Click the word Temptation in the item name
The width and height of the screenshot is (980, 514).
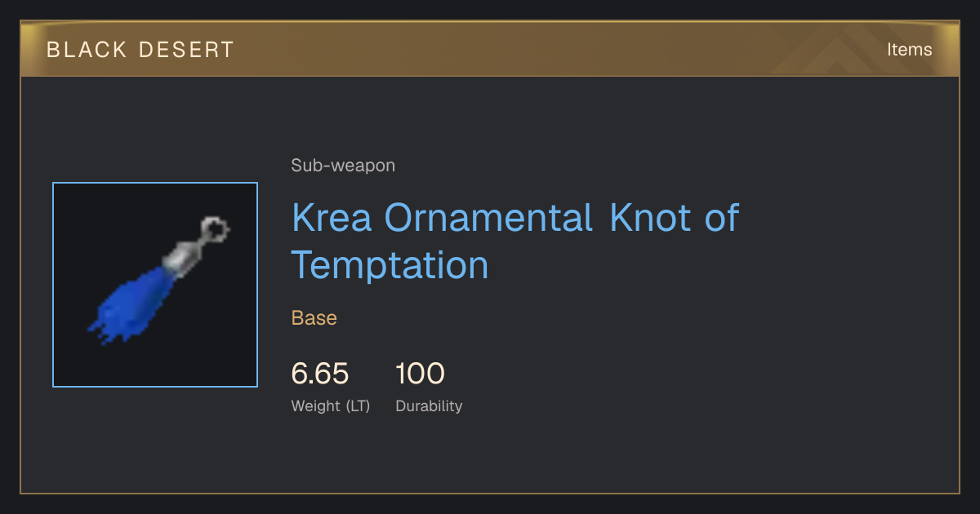click(x=390, y=265)
